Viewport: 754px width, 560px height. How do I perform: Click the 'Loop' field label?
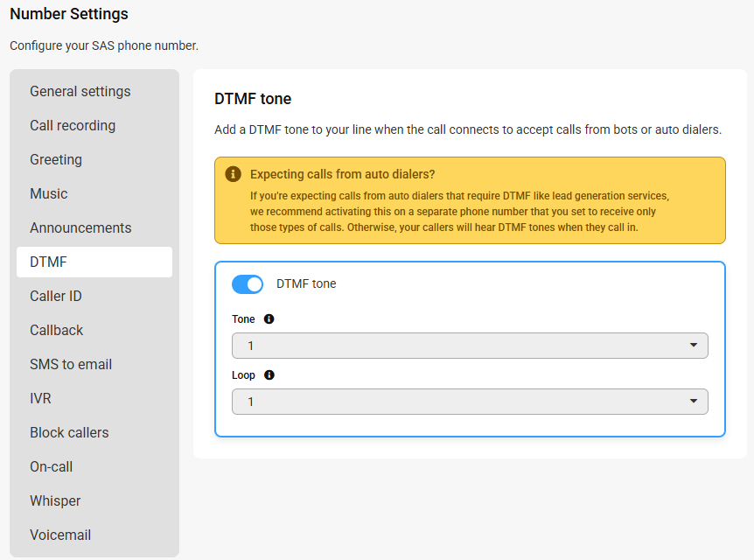pyautogui.click(x=243, y=375)
